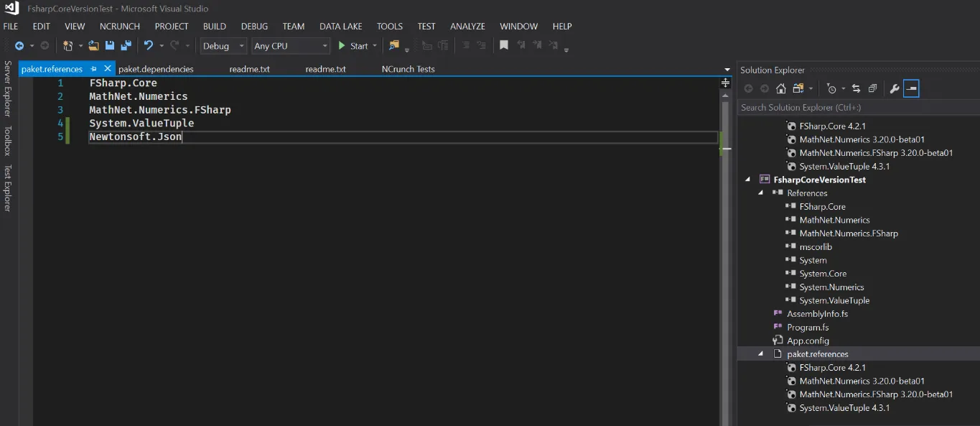Collapse All in Solution Explorer toolbar

tap(872, 89)
